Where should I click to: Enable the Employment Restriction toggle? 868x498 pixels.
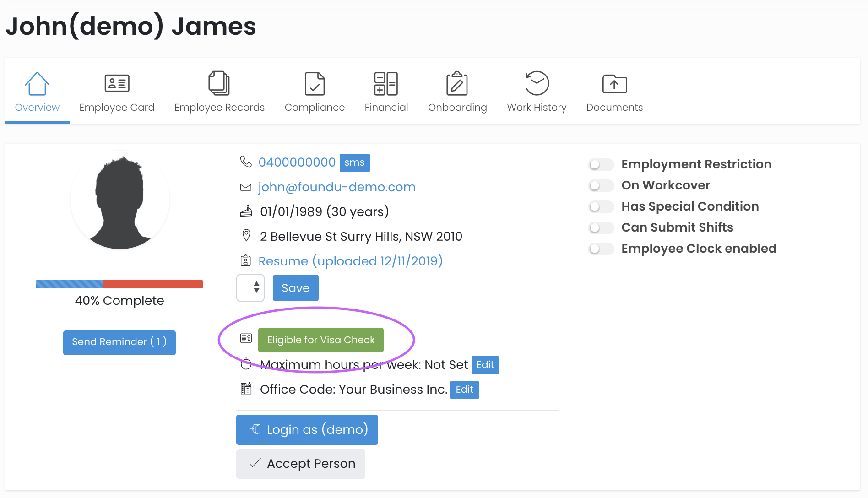(x=601, y=164)
